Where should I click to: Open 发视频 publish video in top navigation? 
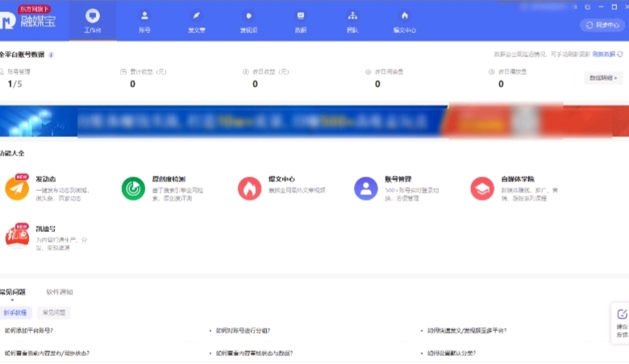coord(248,21)
